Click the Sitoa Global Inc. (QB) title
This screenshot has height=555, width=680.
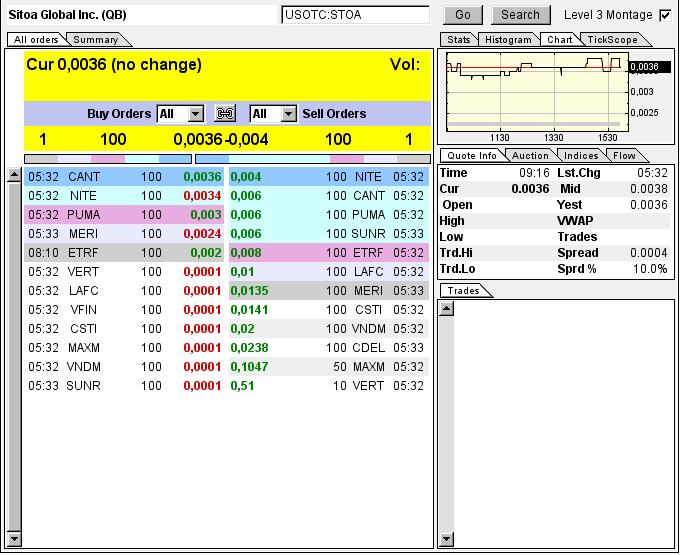67,15
